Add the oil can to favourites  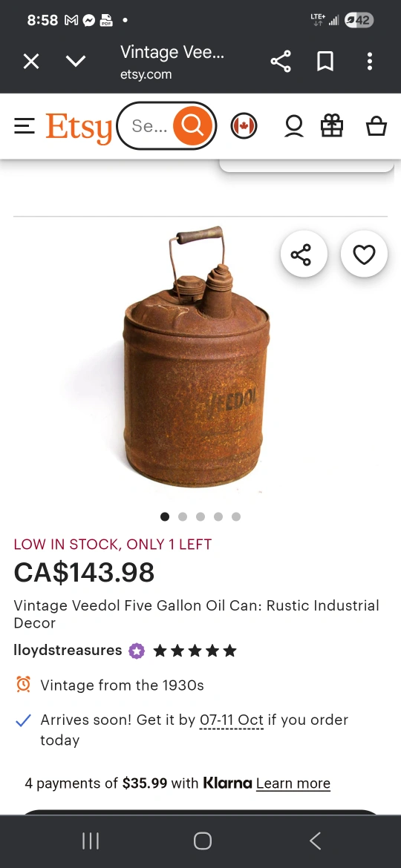click(364, 254)
